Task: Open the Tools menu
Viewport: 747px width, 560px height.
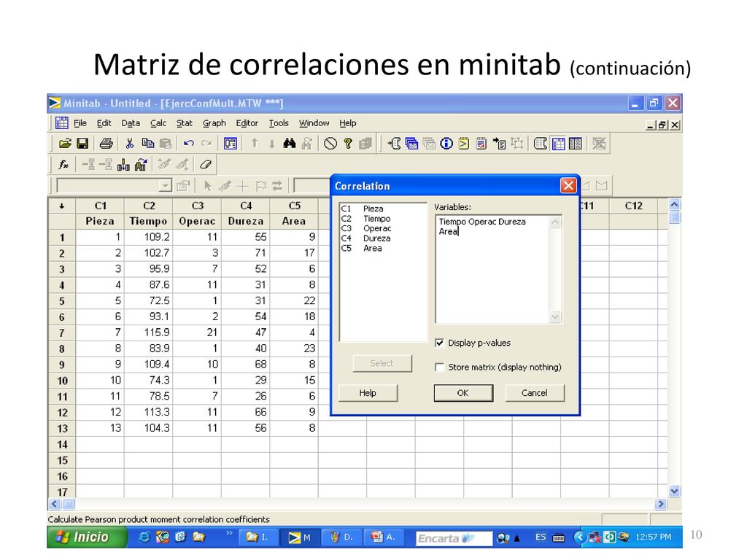Action: coord(279,123)
